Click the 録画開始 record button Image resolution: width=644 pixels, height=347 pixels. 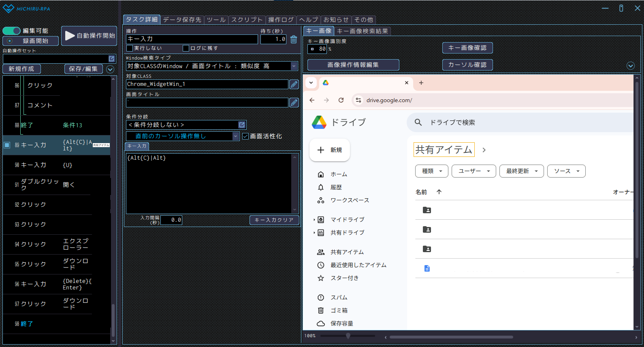[x=30, y=41]
